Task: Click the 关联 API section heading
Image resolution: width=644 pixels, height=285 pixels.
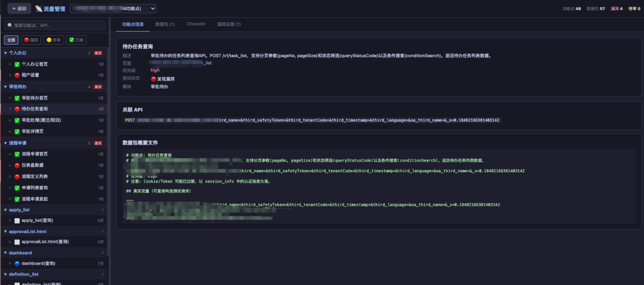Action: 132,110
